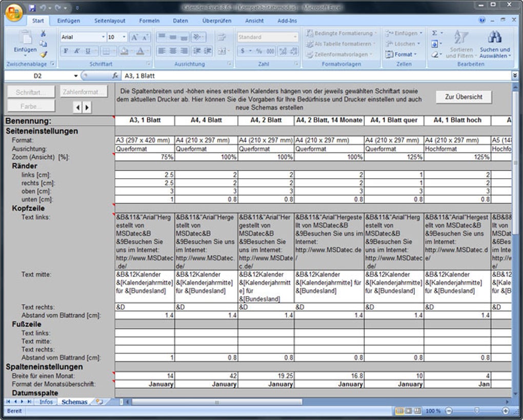Click the thousands separator 000 icon
This screenshot has height=420, width=523.
pos(271,51)
